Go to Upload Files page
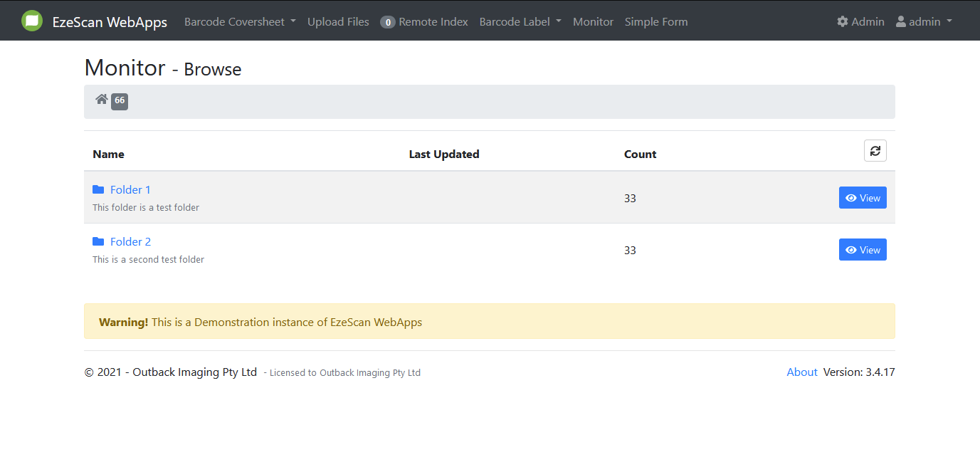 click(338, 22)
